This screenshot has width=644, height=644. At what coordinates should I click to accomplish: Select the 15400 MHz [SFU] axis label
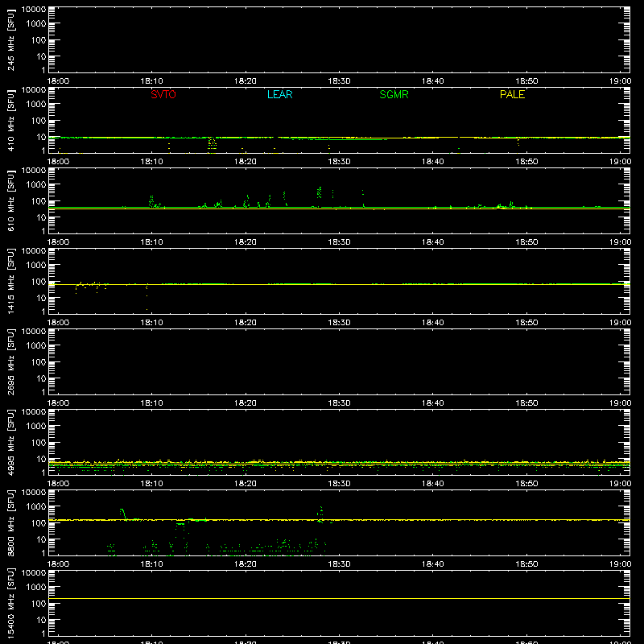tap(11, 603)
